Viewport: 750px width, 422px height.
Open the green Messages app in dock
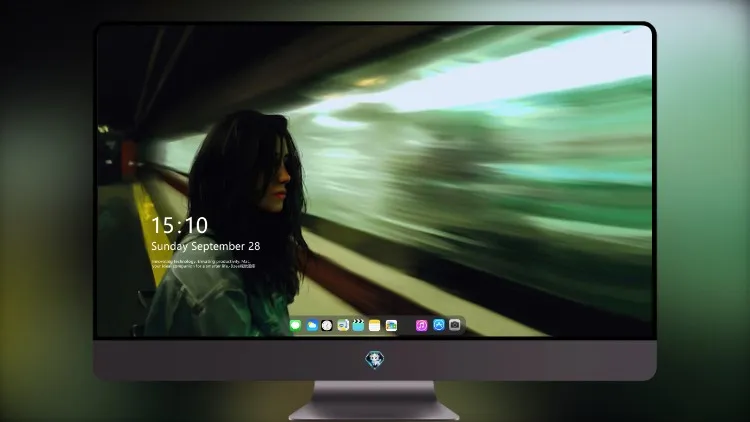[296, 325]
